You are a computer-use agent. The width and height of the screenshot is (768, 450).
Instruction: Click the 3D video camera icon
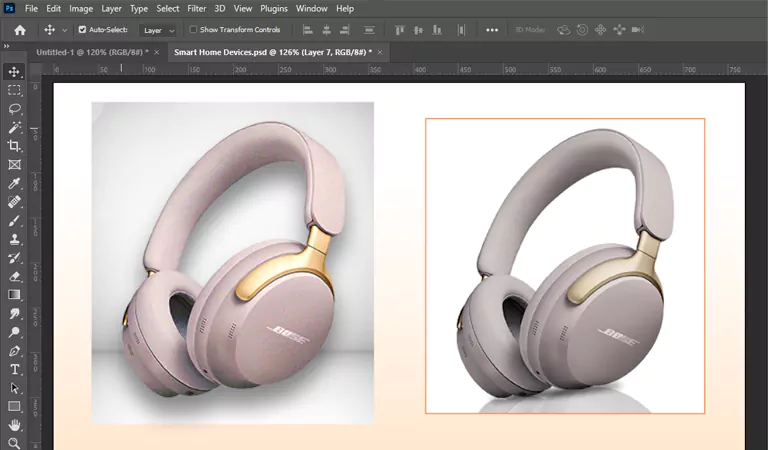[x=638, y=30]
